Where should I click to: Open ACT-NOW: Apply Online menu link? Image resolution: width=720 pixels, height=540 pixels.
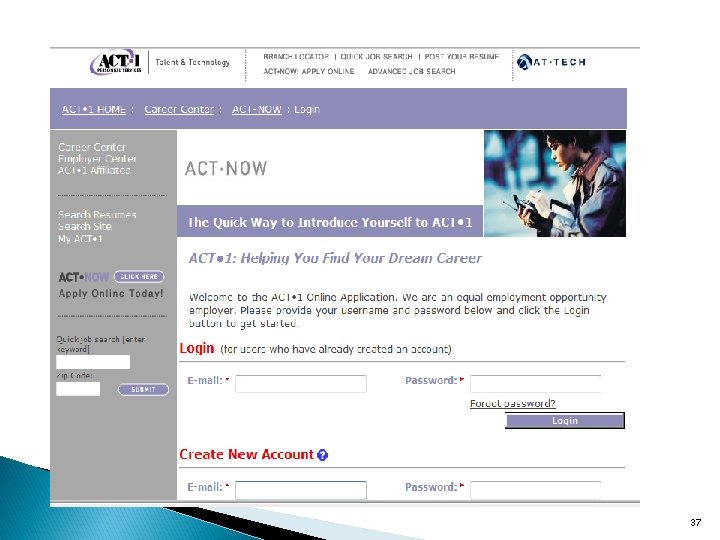(309, 71)
